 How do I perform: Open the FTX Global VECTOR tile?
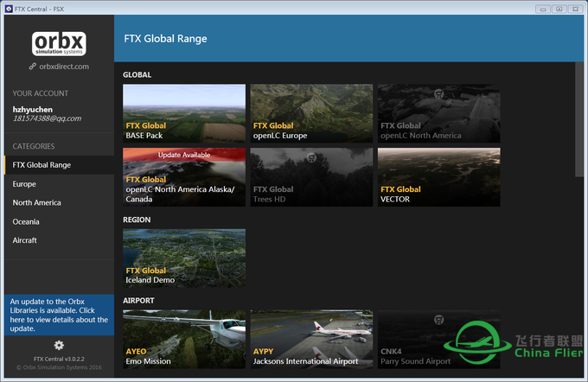tap(439, 177)
